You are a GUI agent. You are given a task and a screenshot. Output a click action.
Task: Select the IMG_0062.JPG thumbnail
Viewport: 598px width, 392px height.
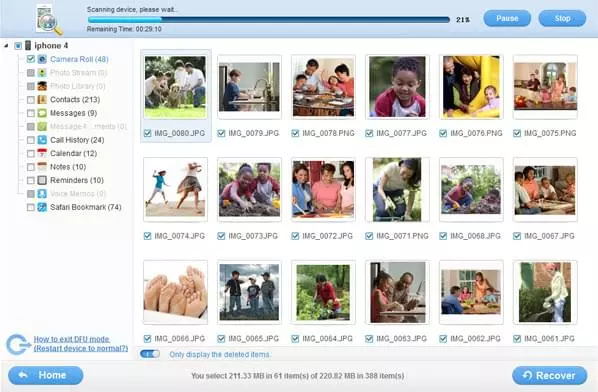point(471,292)
